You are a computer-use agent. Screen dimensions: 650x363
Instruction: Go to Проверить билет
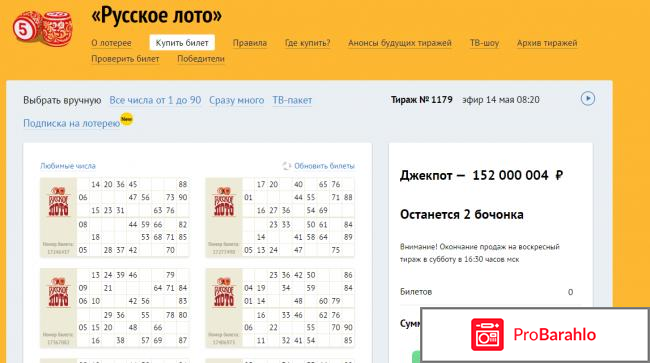click(125, 59)
